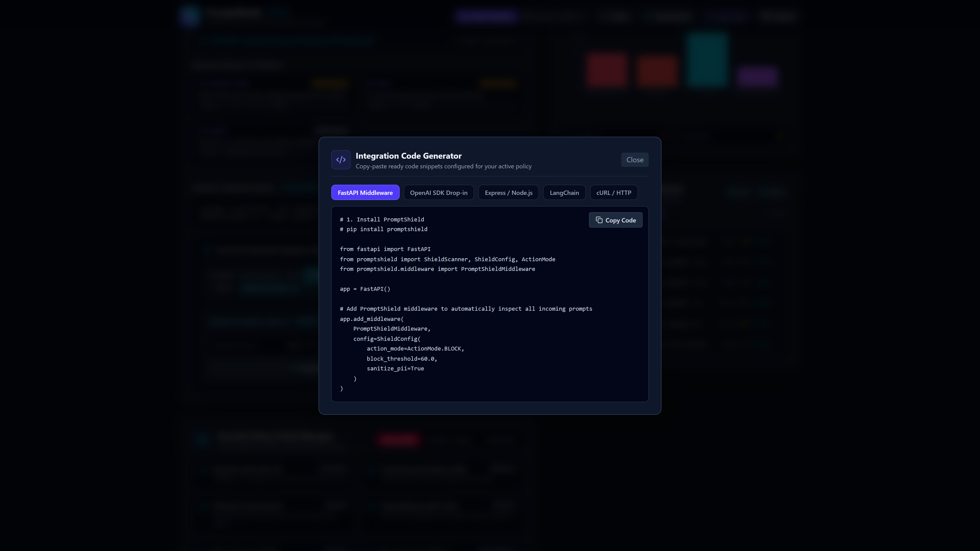Switch to the OpenAI SDK Drop-in tab
This screenshot has width=980, height=551.
click(x=439, y=192)
